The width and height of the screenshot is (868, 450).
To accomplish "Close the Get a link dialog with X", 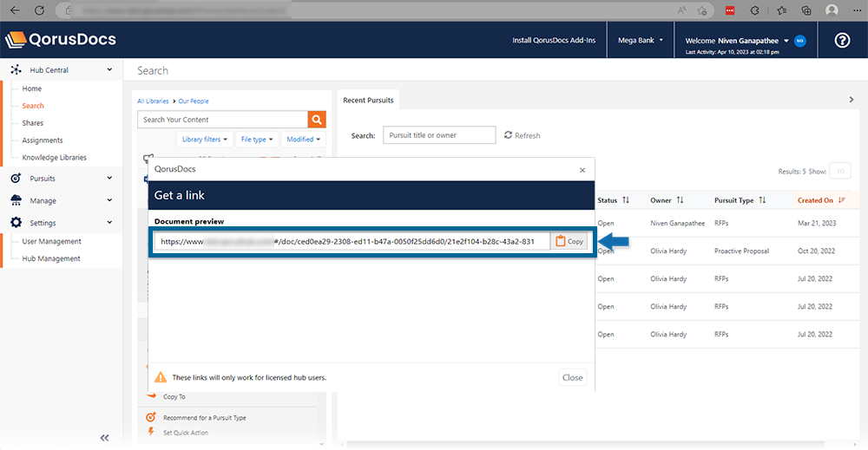I will click(582, 170).
